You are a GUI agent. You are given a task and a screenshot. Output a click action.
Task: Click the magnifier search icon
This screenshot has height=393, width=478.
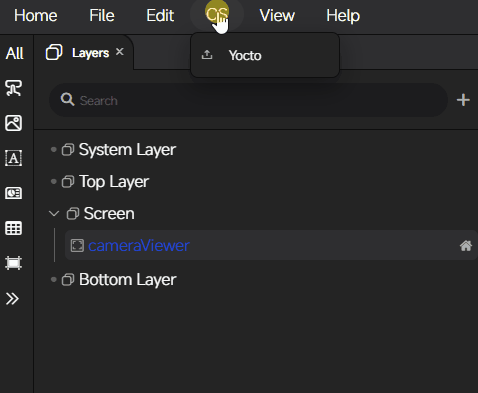pyautogui.click(x=67, y=99)
